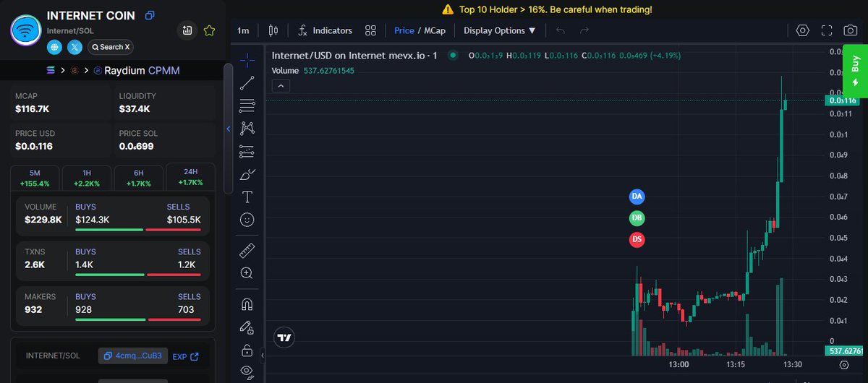Toggle stay in drawing mode pencil-lock
Screen dimensions: 868x383
[247, 327]
